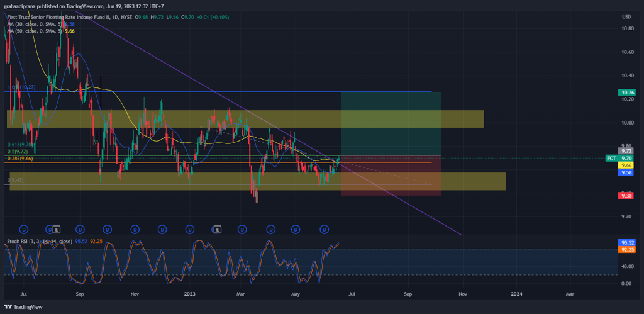Click the USD currency label

click(x=626, y=17)
